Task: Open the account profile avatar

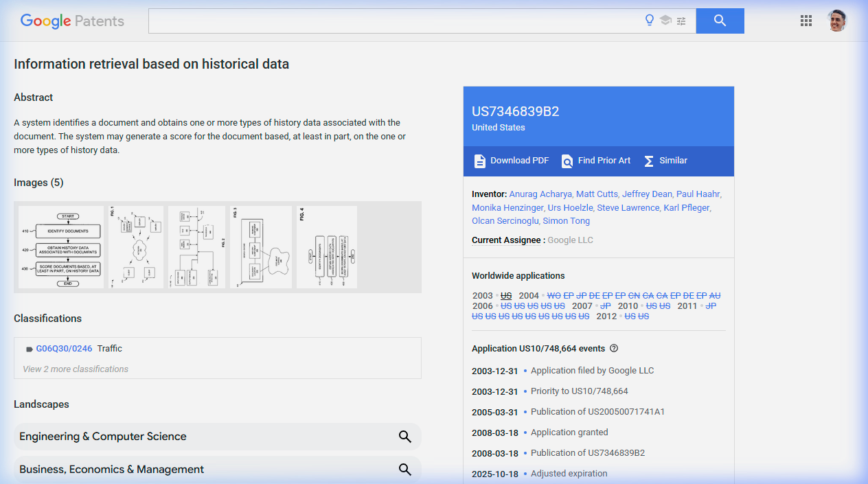Action: pos(836,21)
